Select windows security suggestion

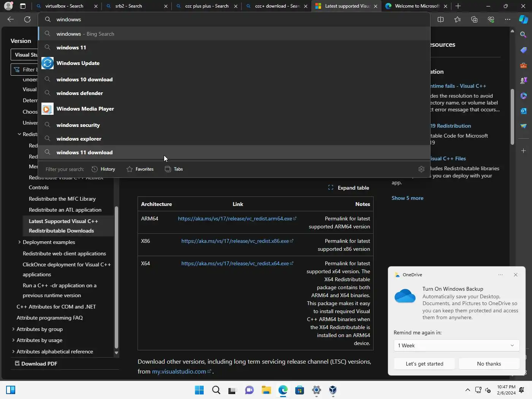tap(234, 125)
